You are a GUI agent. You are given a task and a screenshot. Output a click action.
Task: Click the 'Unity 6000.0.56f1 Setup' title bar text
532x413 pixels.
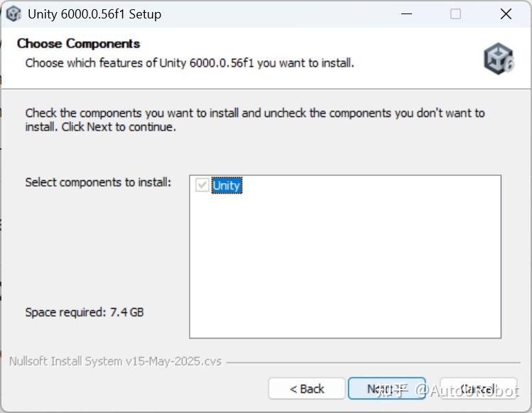click(94, 14)
